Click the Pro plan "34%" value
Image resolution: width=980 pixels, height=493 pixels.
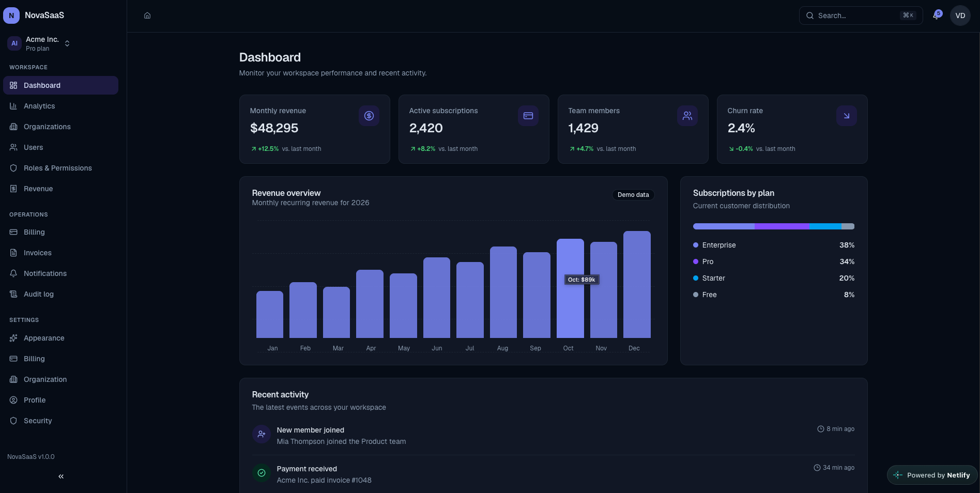point(847,261)
